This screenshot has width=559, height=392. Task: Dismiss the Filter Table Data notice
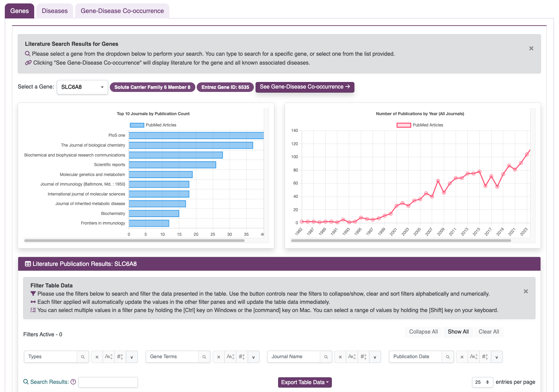(x=526, y=291)
